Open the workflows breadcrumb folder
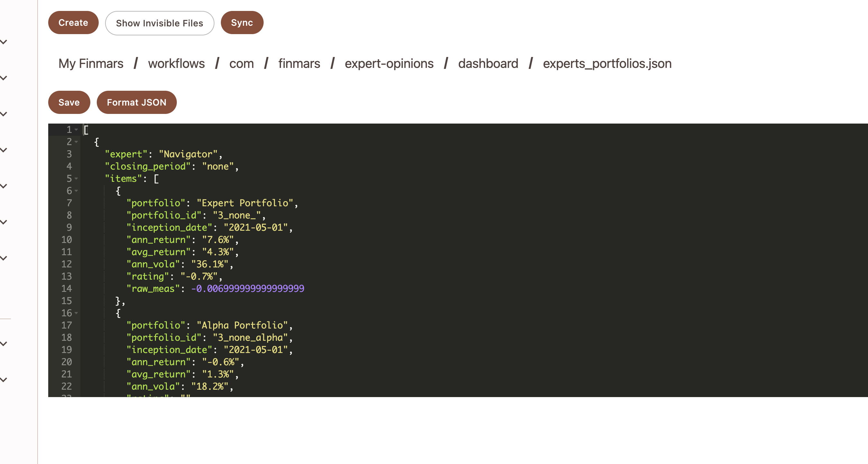The height and width of the screenshot is (464, 868). point(176,63)
